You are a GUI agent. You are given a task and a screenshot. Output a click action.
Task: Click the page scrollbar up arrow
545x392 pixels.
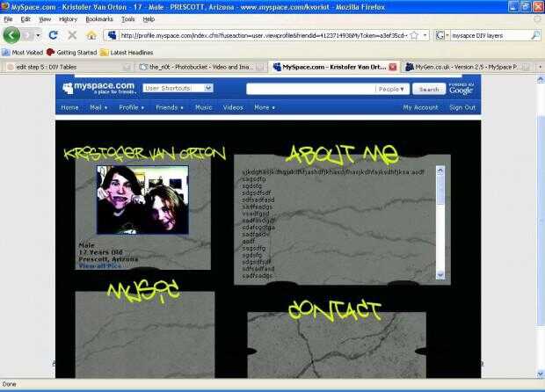[541, 79]
